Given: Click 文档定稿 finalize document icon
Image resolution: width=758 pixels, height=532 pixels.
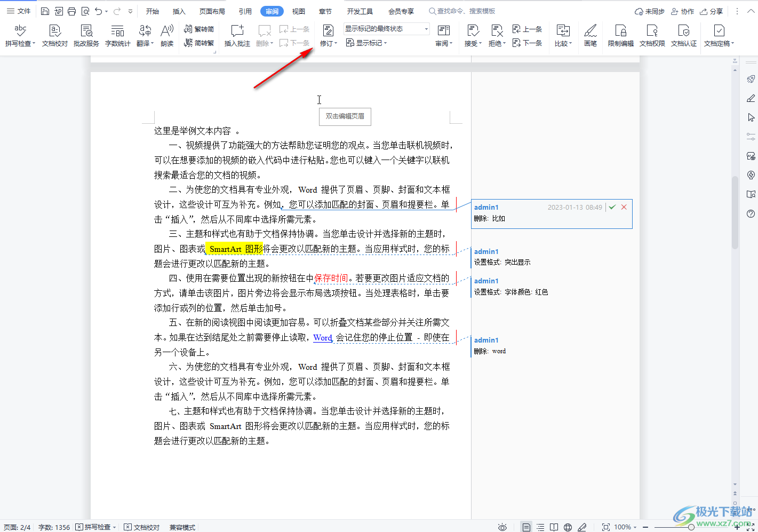Looking at the screenshot, I should pos(719,31).
